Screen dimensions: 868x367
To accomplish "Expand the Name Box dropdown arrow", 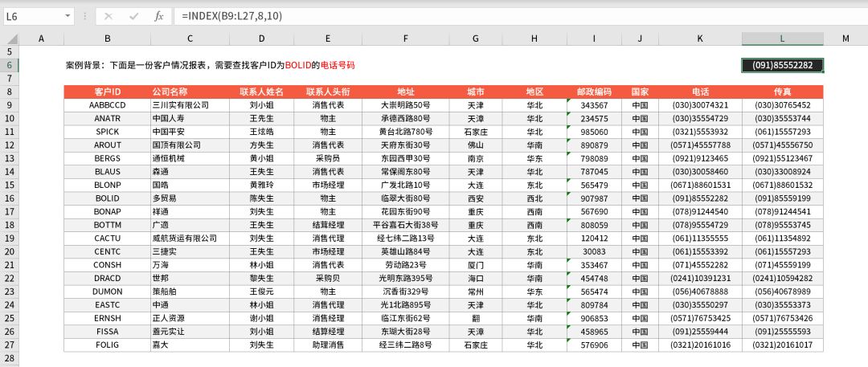I will pos(67,16).
